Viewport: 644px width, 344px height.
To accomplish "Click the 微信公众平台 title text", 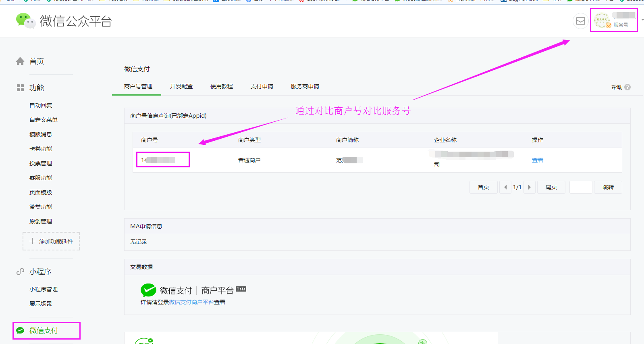I will point(76,21).
